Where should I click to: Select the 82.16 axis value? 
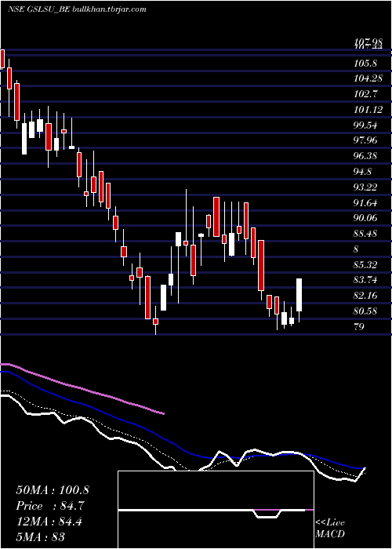pyautogui.click(x=367, y=296)
